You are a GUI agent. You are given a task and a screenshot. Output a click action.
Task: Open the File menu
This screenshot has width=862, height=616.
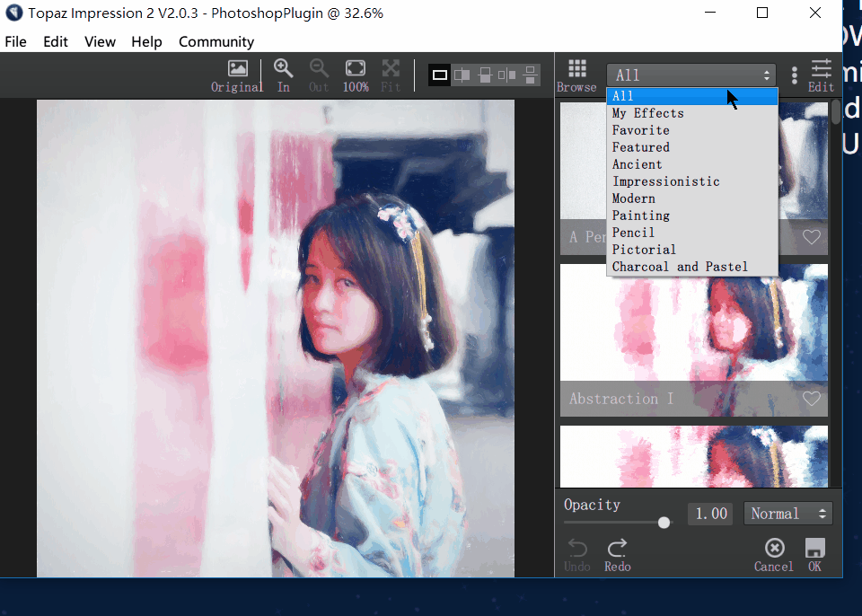[15, 42]
